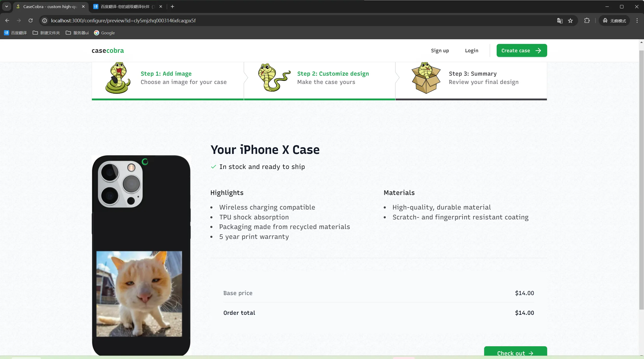Expand the tab search dropdown arrow

click(7, 6)
